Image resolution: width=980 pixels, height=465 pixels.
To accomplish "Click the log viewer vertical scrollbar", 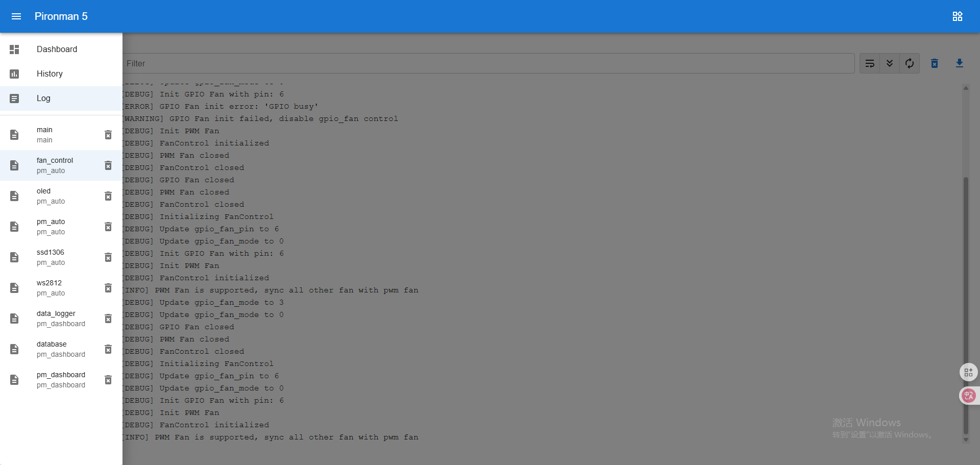I will pyautogui.click(x=966, y=306).
